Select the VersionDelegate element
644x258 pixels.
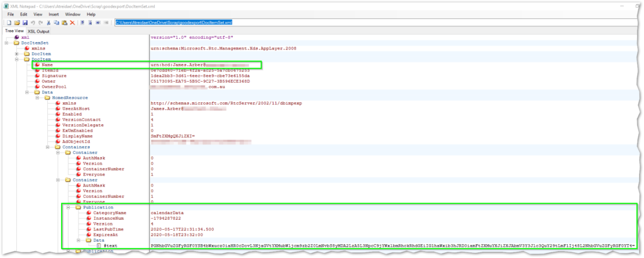point(82,125)
